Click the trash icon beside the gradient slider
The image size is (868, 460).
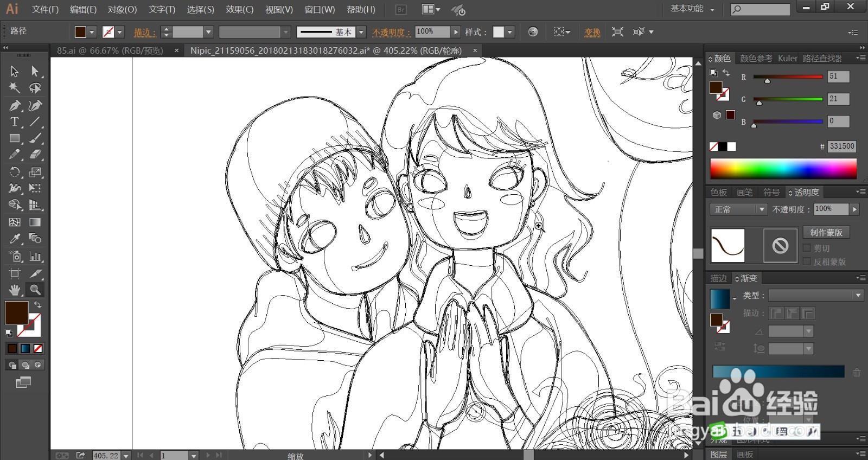[857, 372]
